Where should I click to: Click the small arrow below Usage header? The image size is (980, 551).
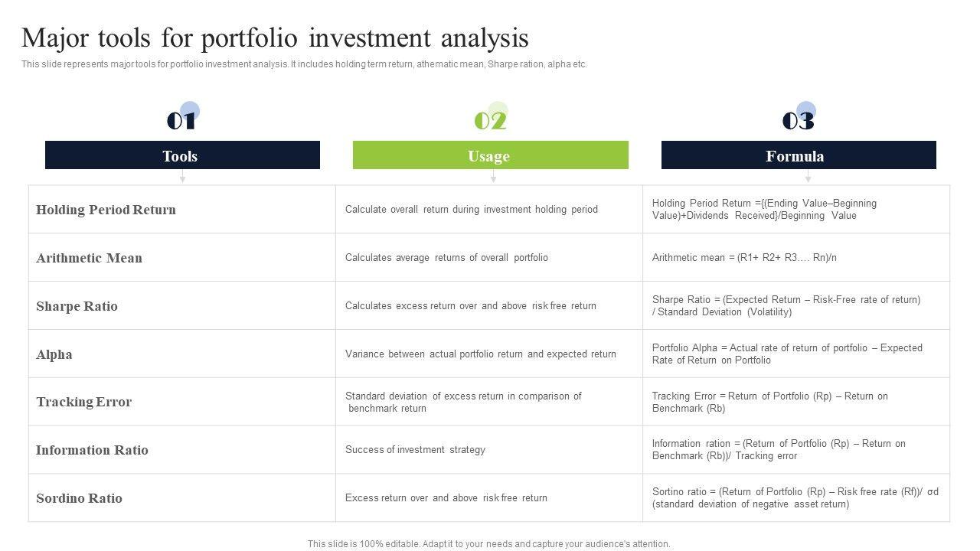click(493, 178)
